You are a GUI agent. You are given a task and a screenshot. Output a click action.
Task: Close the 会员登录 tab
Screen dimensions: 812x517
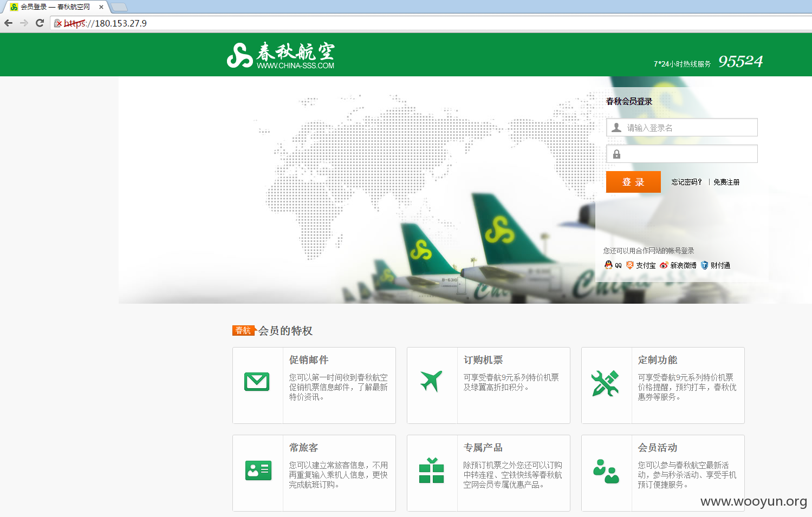click(101, 7)
